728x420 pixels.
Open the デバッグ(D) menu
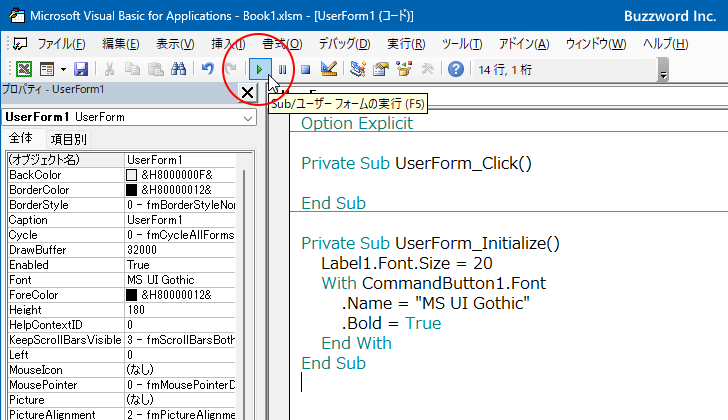pos(344,44)
